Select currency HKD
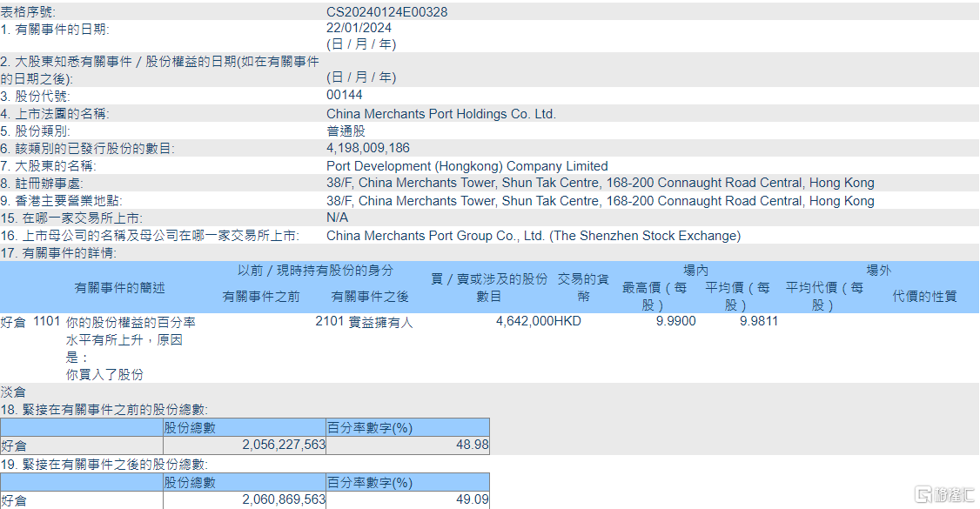 pyautogui.click(x=567, y=321)
